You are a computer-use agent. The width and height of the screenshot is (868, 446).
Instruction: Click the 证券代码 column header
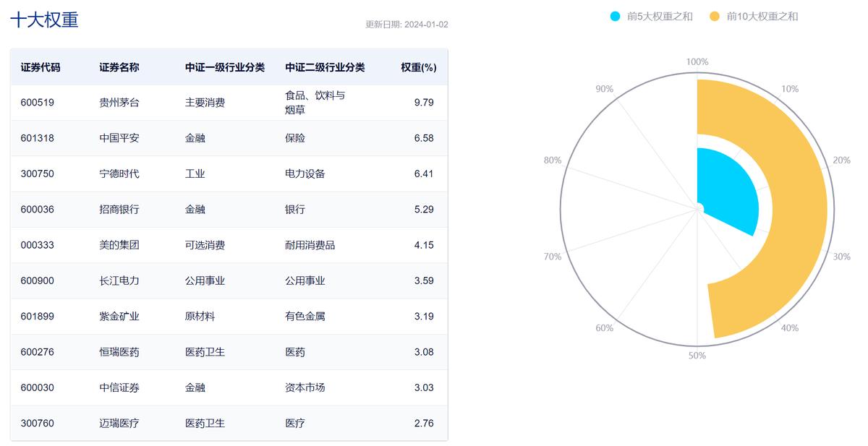pyautogui.click(x=41, y=67)
